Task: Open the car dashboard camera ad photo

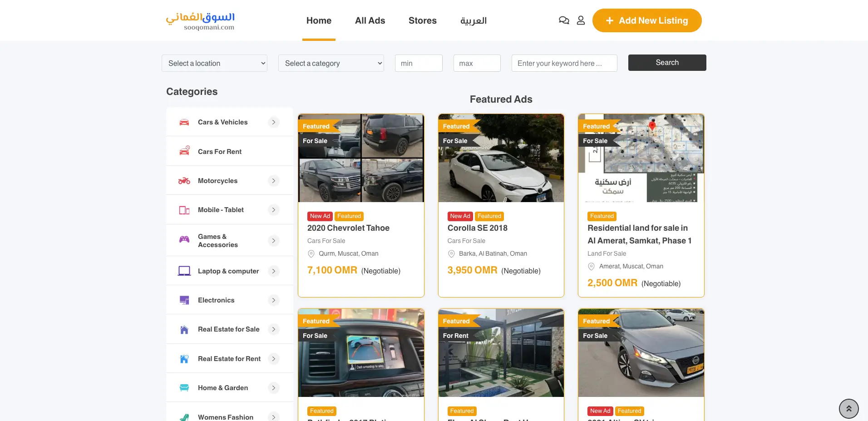Action: click(x=361, y=353)
